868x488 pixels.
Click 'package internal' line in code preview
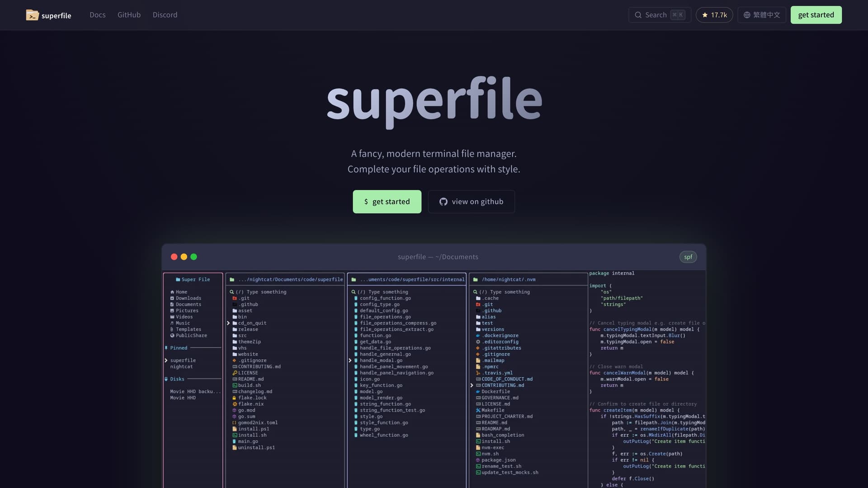pyautogui.click(x=612, y=273)
